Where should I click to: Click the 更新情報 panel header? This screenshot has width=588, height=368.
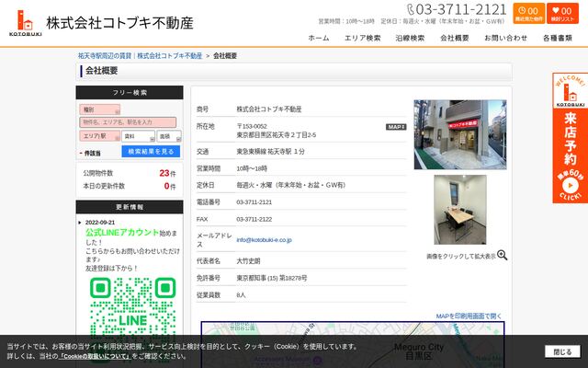tap(130, 207)
